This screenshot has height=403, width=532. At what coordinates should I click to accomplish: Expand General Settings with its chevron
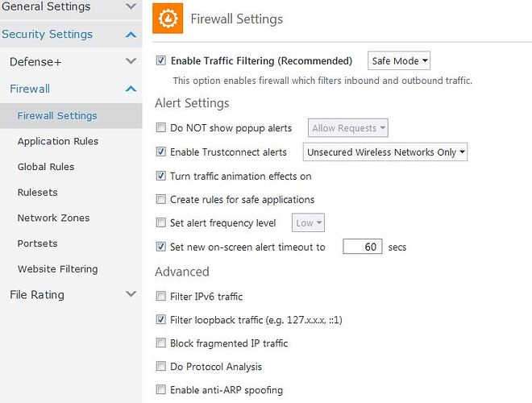(x=131, y=6)
